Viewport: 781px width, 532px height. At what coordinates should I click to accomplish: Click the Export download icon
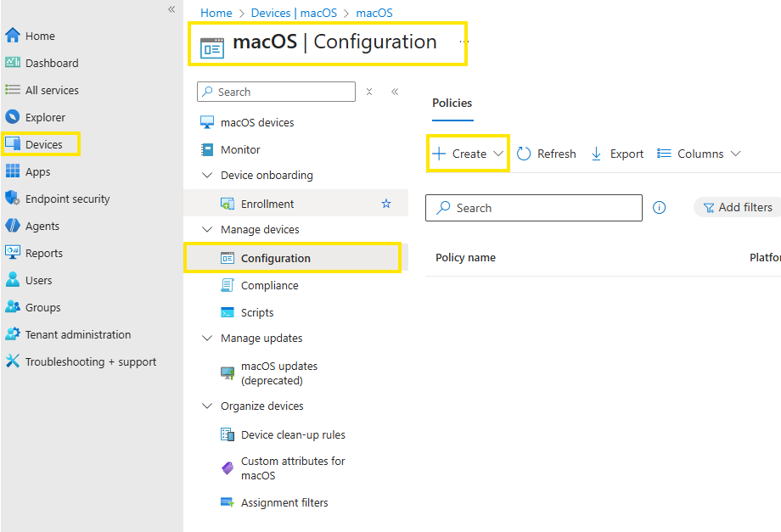tap(596, 154)
